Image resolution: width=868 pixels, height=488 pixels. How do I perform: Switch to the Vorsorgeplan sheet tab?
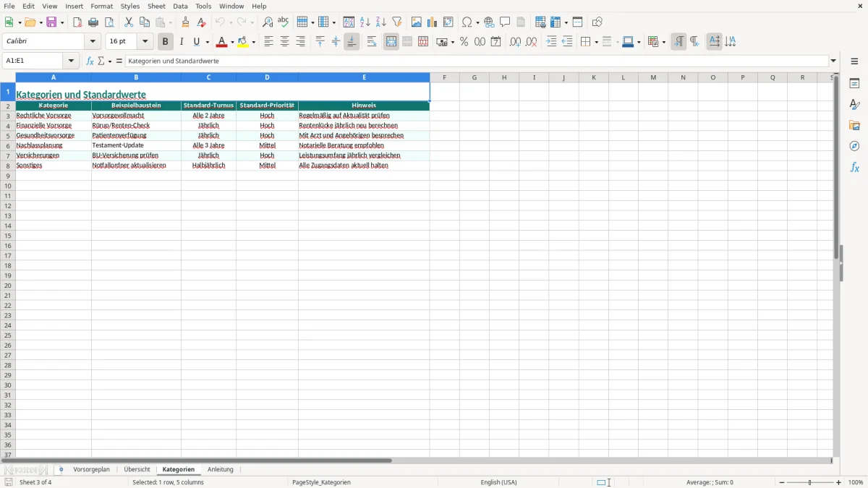[92, 470]
